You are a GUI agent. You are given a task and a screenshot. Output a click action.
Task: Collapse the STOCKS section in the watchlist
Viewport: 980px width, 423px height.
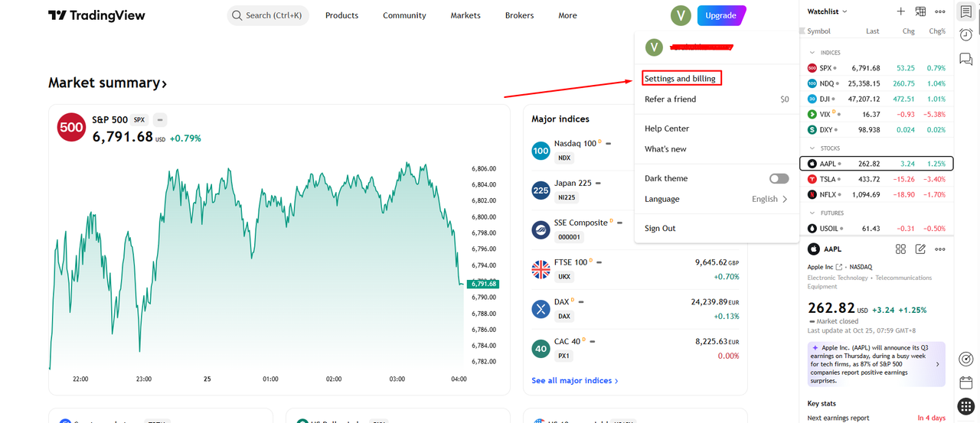813,148
